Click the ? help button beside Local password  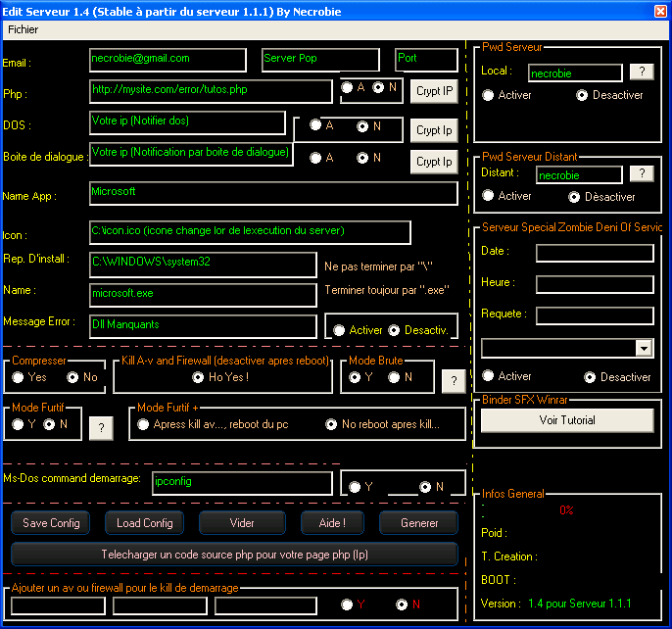642,72
